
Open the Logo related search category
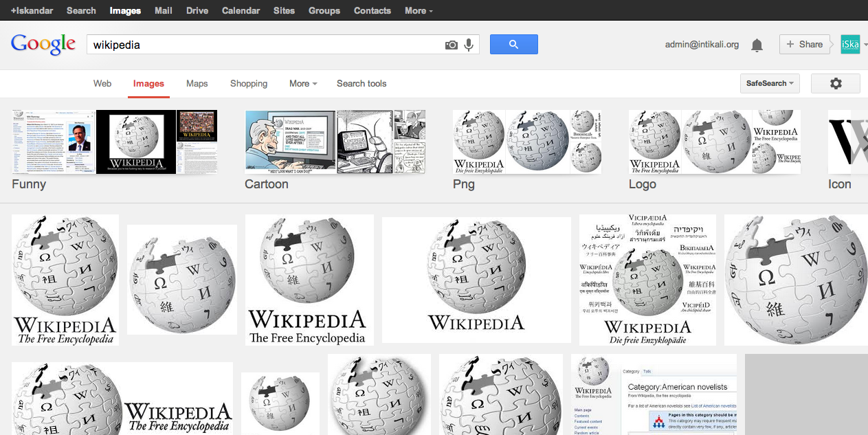(643, 184)
